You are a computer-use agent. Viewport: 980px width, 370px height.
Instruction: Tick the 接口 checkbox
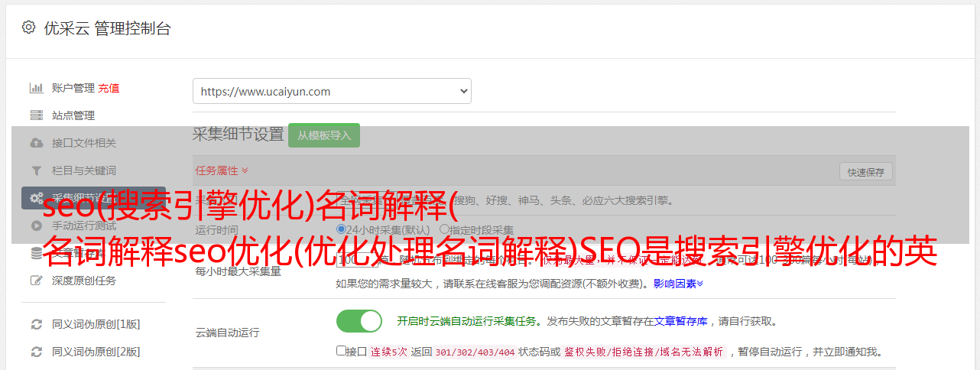coord(341,351)
